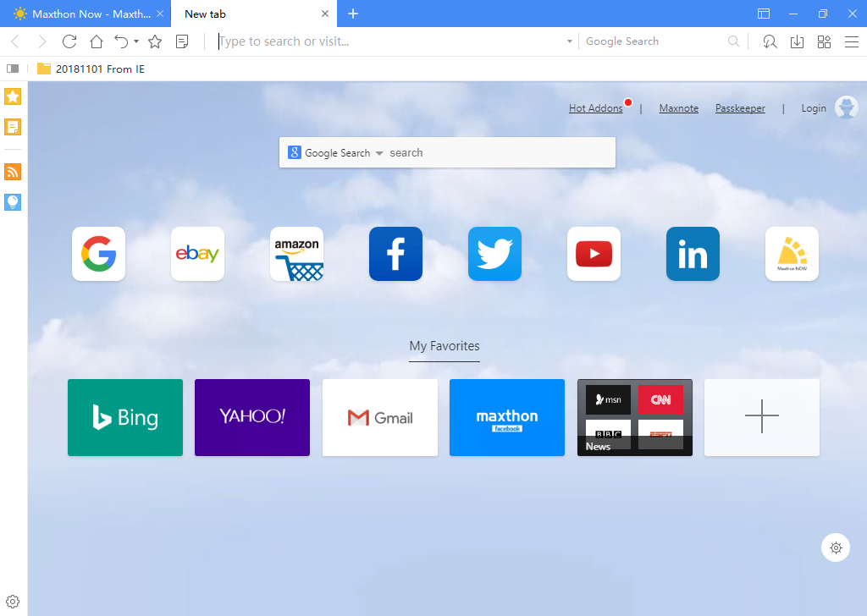Open the Hot Addons link
The image size is (867, 616).
tap(595, 108)
